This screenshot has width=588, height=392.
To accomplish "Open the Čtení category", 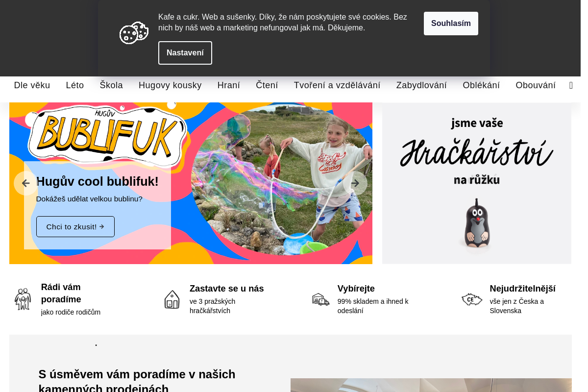I will pyautogui.click(x=267, y=85).
